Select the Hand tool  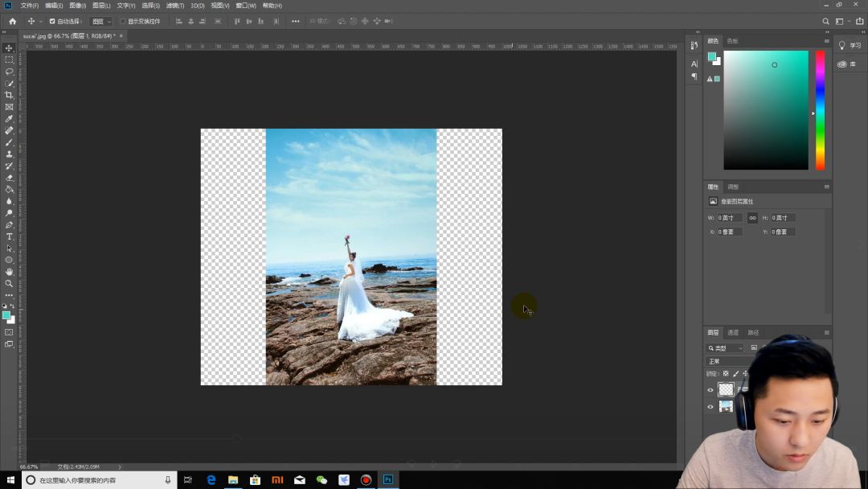(x=9, y=272)
